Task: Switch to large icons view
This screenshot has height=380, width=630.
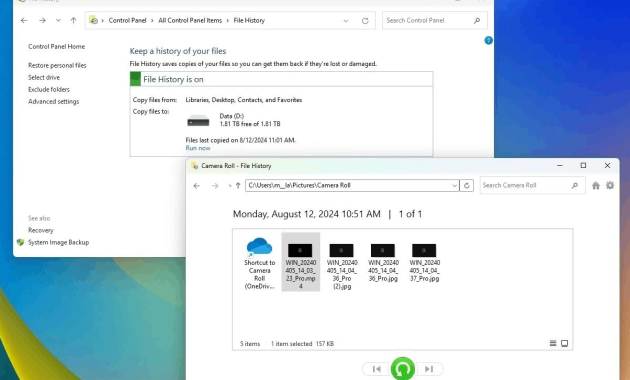Action: click(x=564, y=343)
